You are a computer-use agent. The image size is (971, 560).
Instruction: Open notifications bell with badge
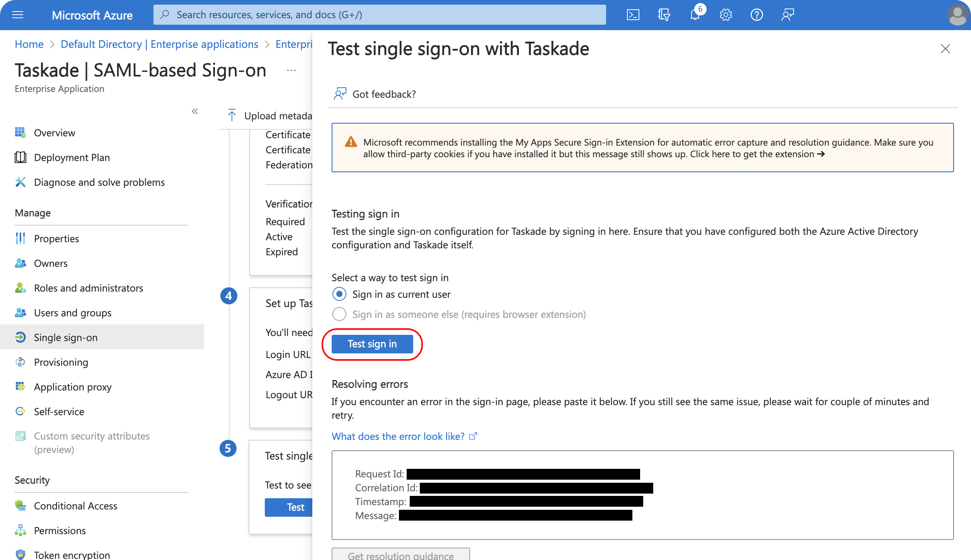pos(695,15)
